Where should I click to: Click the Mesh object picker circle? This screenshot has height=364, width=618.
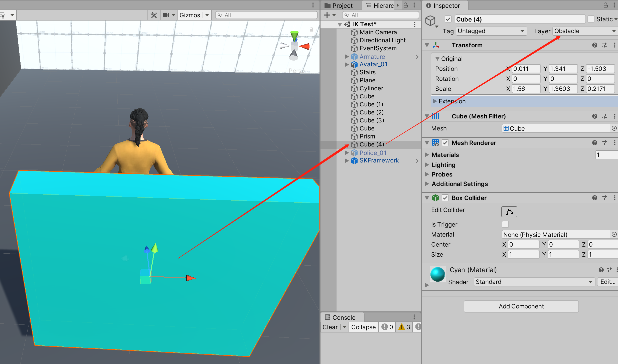coord(614,128)
